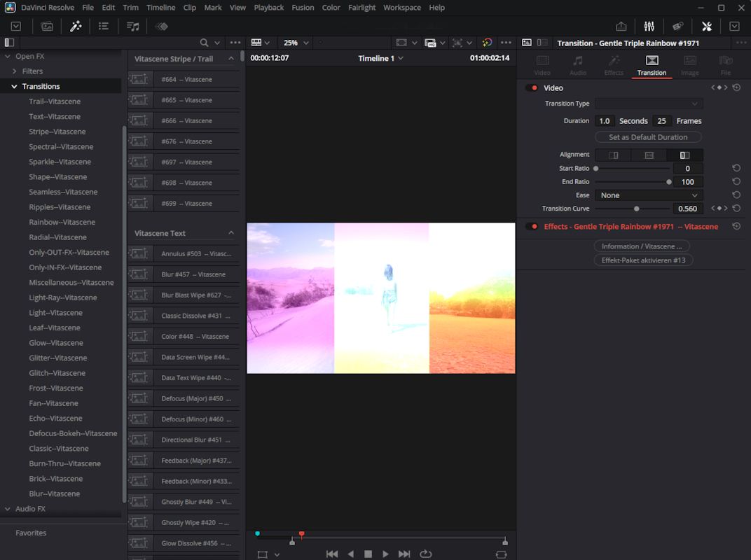Image resolution: width=751 pixels, height=560 pixels.
Task: Open the Mixer panel icon
Action: (649, 26)
